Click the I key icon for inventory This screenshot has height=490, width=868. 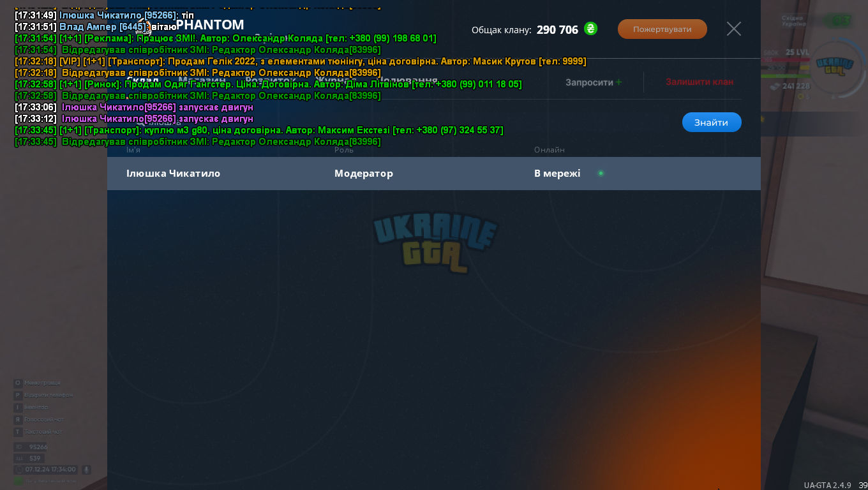point(18,407)
